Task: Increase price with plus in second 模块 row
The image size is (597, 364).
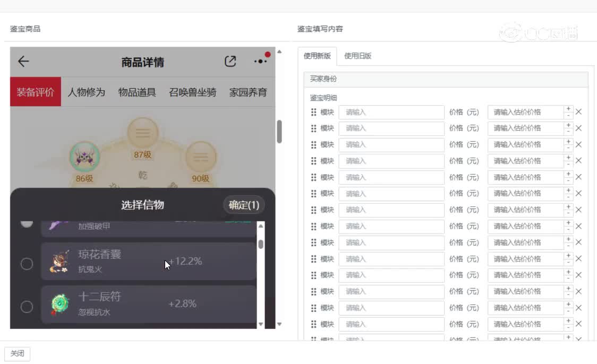Action: (x=568, y=125)
